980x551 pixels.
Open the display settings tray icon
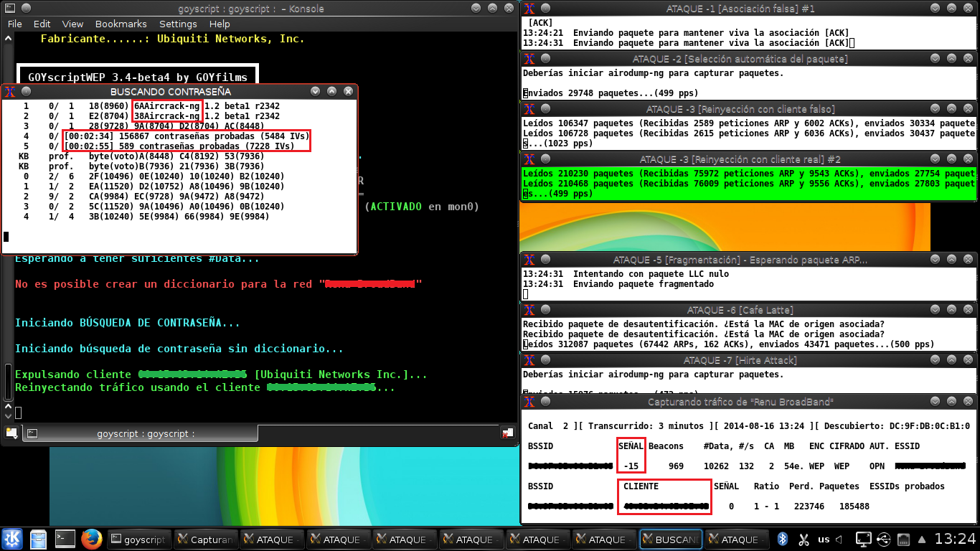(864, 539)
